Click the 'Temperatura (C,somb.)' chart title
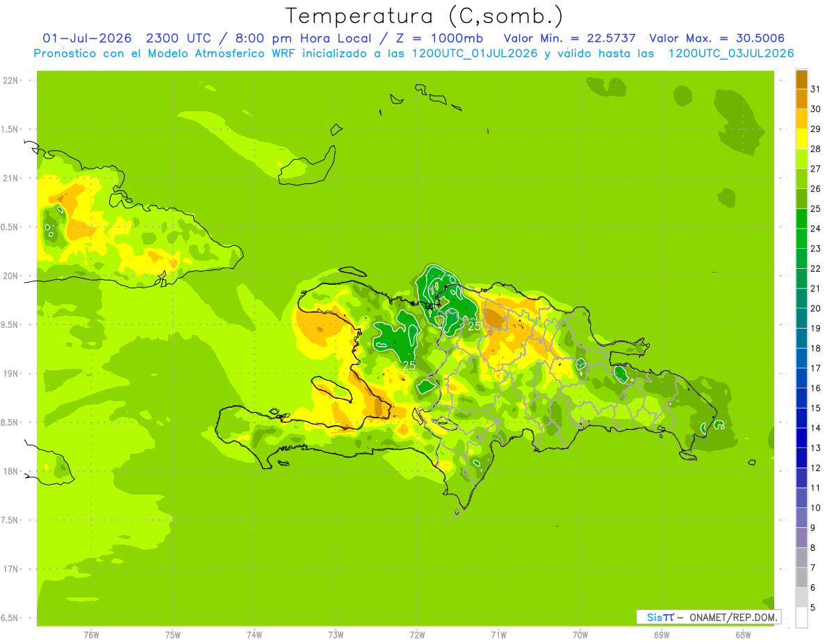 tap(425, 16)
